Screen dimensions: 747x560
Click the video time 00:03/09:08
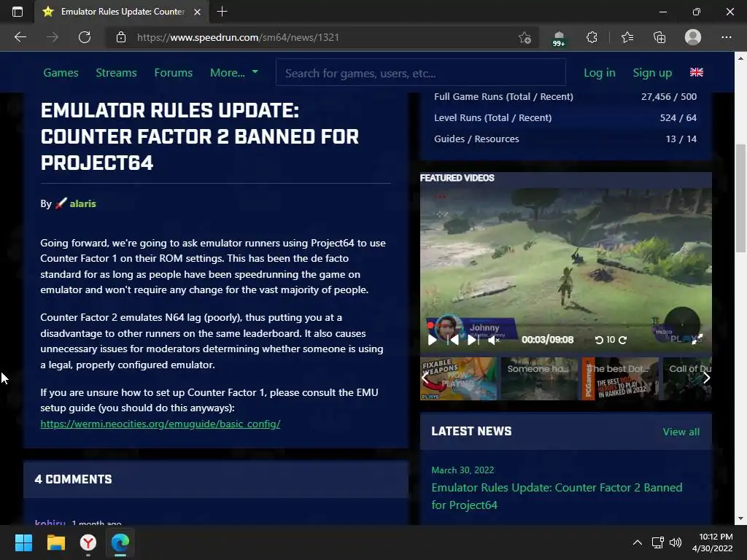(x=547, y=340)
